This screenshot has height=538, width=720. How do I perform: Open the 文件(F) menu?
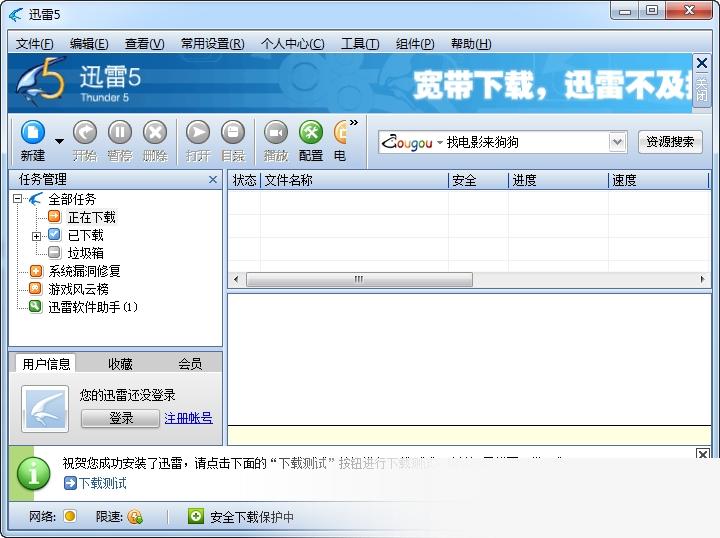[x=34, y=44]
